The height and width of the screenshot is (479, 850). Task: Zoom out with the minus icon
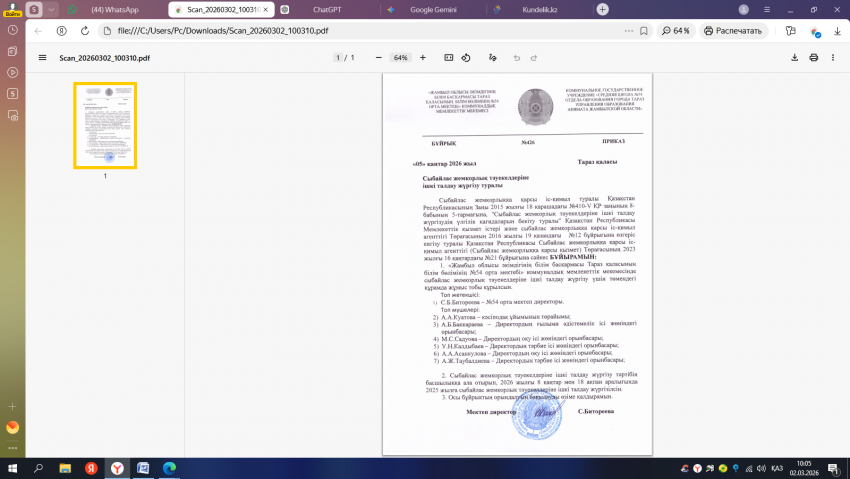[378, 57]
